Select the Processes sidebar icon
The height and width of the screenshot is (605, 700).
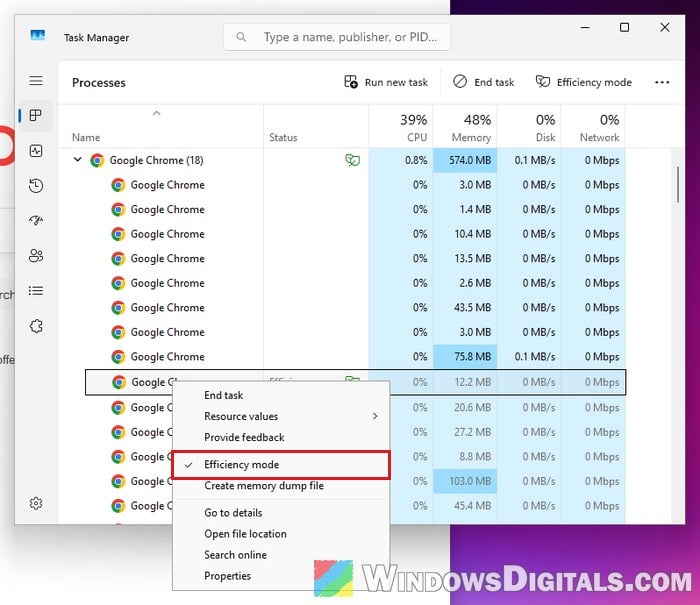coord(36,116)
